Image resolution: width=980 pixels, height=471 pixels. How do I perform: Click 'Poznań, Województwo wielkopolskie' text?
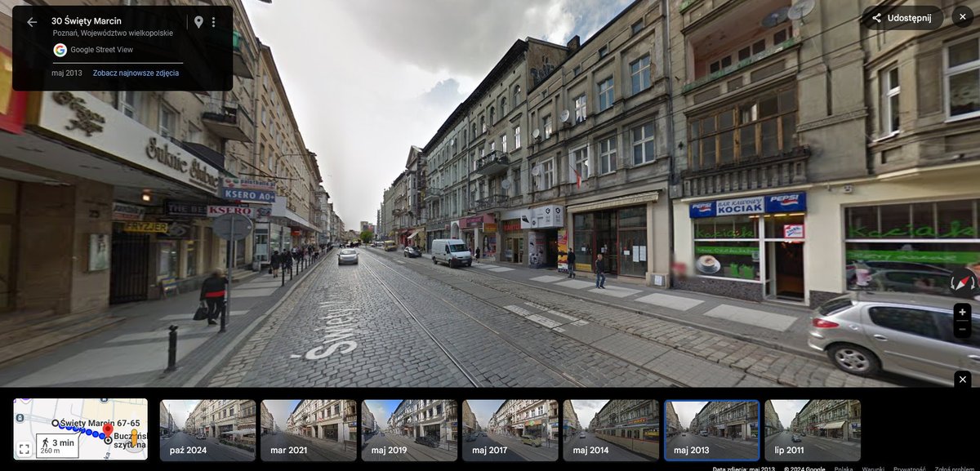pos(113,33)
